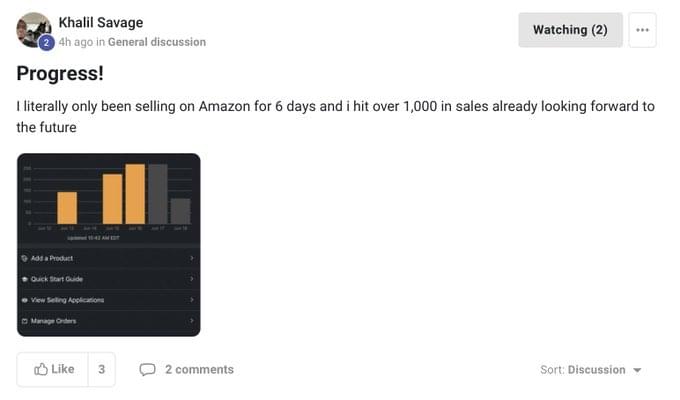The image size is (680, 400).
Task: Click the Quick Start Guide graduation cap icon
Action: [x=24, y=279]
